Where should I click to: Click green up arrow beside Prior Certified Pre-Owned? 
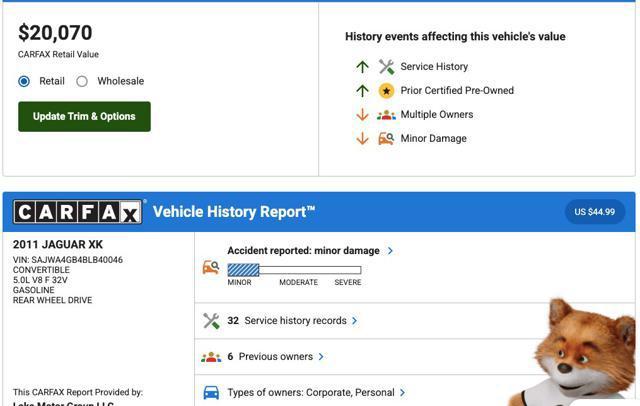point(362,90)
